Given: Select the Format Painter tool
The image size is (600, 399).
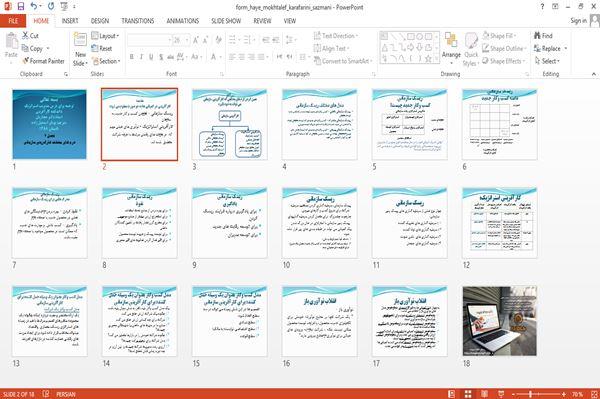Looking at the screenshot, I should click(43, 61).
